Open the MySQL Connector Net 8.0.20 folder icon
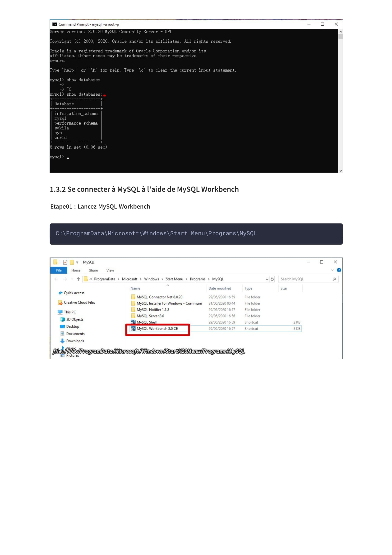This screenshot has height=555, width=392. click(133, 297)
